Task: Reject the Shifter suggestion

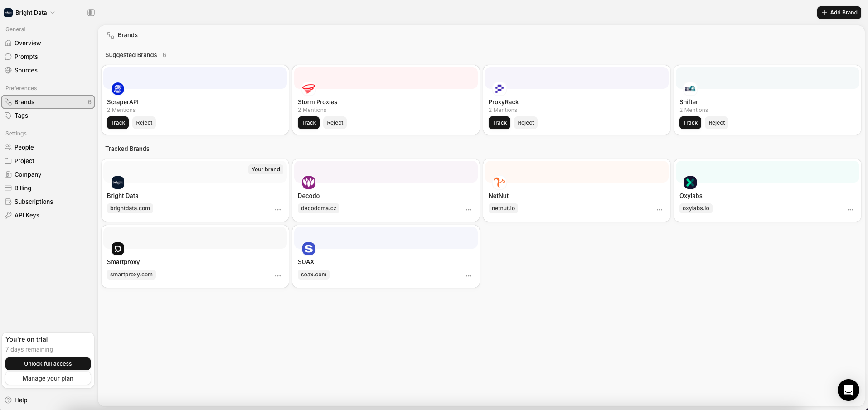Action: (717, 123)
